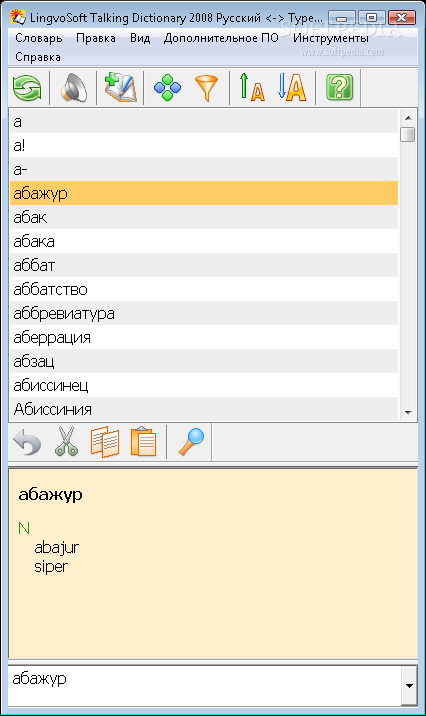This screenshot has width=426, height=716.
Task: Select the word 'аббат' in list
Action: (x=204, y=265)
